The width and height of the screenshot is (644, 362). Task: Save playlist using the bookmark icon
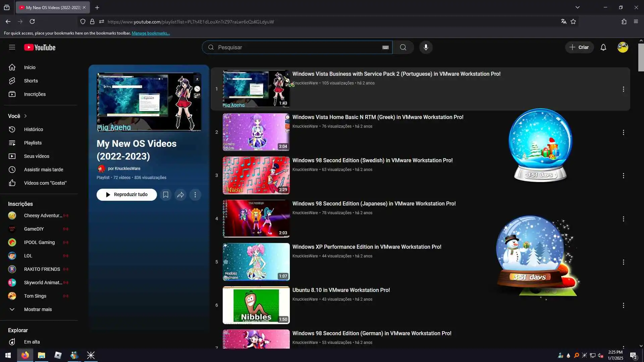pos(165,195)
